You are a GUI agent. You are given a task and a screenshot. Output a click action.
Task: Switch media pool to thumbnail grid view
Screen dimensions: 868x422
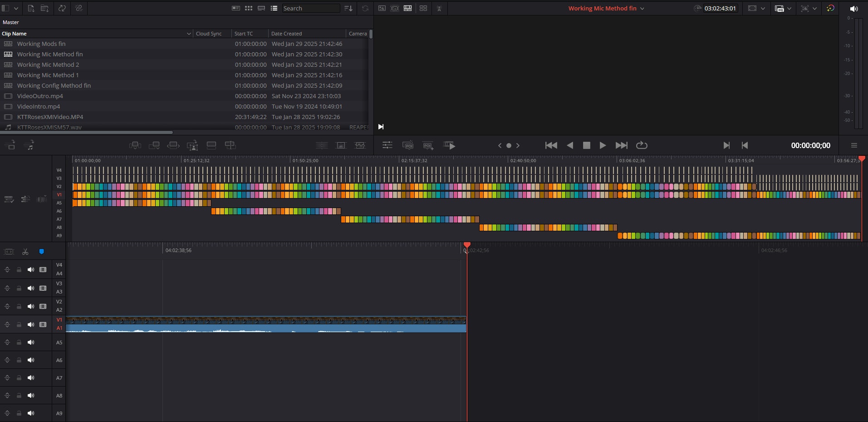coord(249,8)
